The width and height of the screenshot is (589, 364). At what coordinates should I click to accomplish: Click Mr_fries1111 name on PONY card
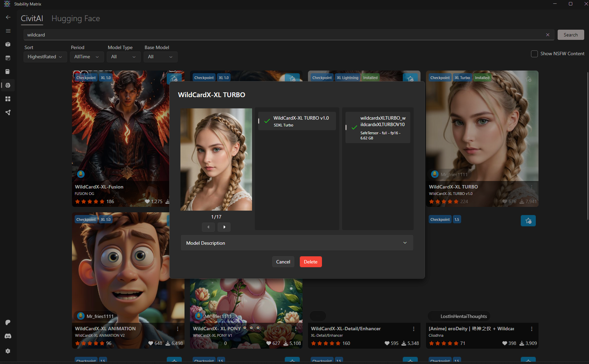pos(218,316)
